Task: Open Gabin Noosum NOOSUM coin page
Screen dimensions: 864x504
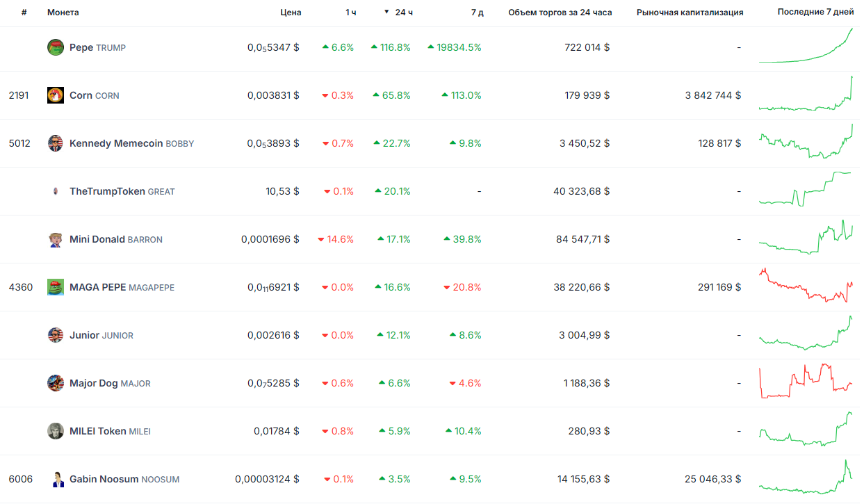Action: [x=124, y=479]
